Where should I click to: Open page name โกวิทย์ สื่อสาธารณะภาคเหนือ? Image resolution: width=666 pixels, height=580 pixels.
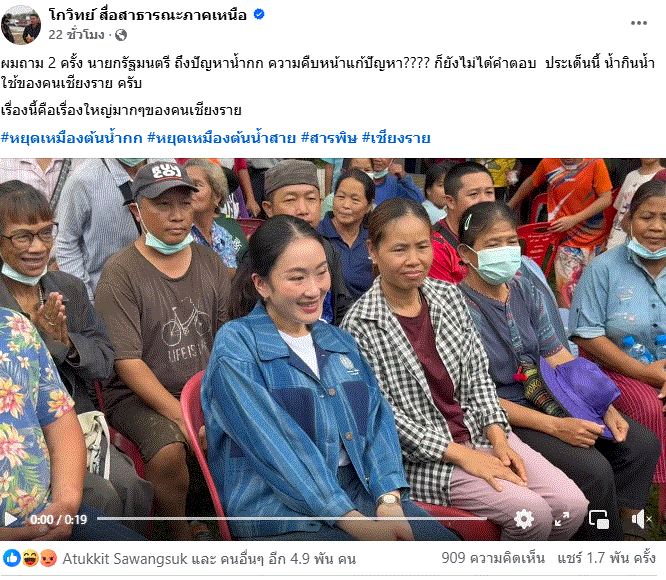coord(148,15)
